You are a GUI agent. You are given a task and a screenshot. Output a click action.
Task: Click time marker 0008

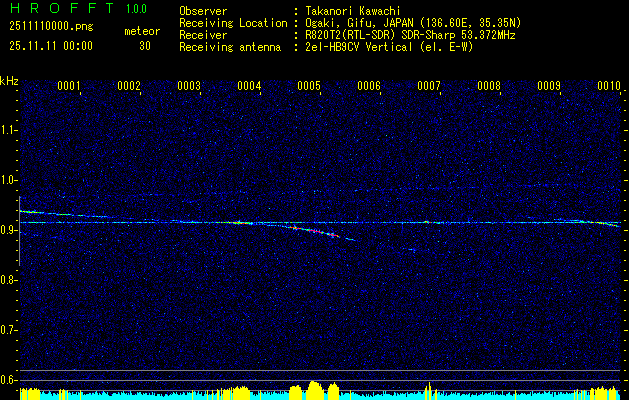coord(489,86)
